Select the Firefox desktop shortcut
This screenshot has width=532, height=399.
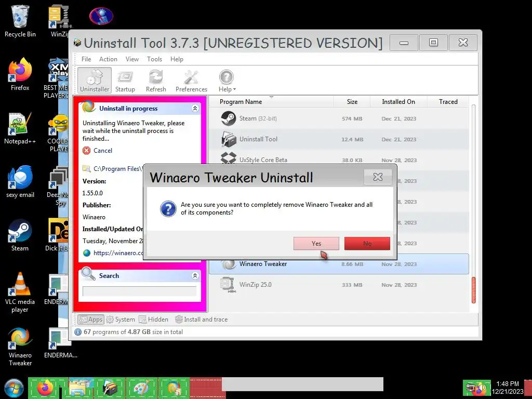pos(20,74)
